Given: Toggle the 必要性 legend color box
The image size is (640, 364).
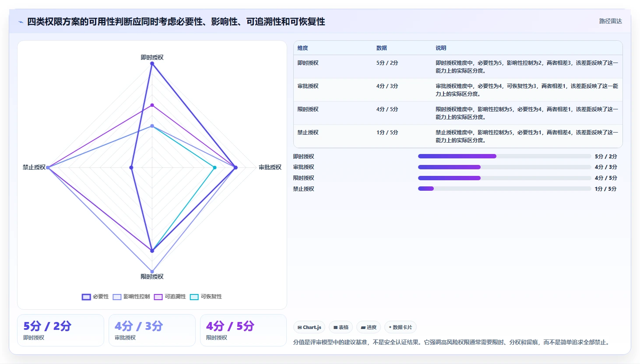Looking at the screenshot, I should pos(86,297).
